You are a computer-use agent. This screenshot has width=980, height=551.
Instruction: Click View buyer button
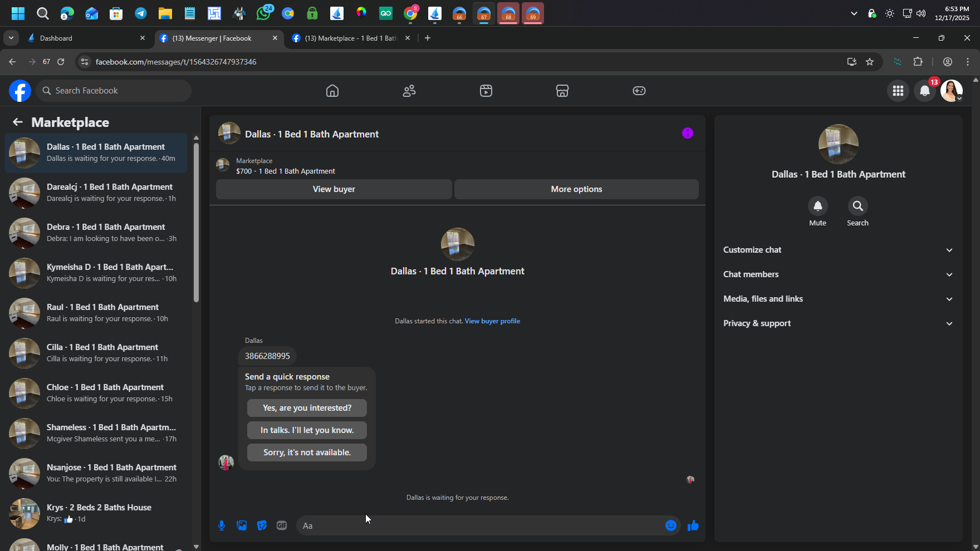point(334,189)
